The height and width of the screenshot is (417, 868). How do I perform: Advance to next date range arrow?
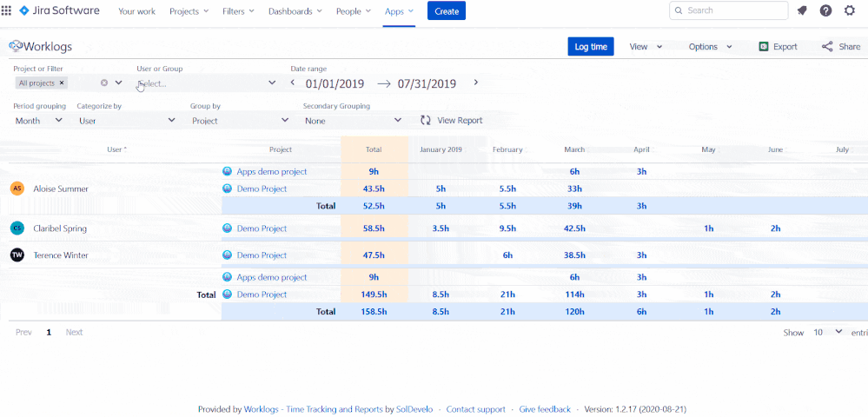pos(476,83)
